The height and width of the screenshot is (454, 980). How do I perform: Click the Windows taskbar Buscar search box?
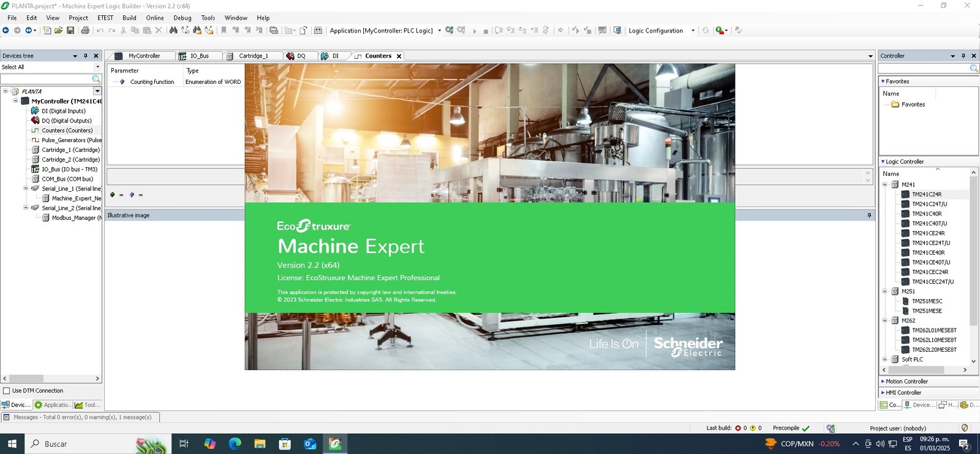pyautogui.click(x=98, y=444)
